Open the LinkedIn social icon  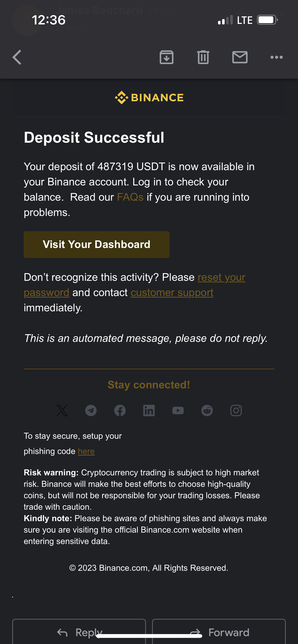tap(149, 411)
